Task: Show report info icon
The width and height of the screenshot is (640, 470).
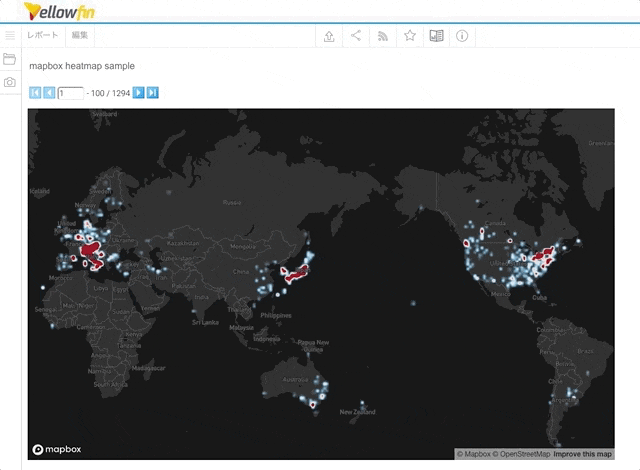Action: [462, 36]
